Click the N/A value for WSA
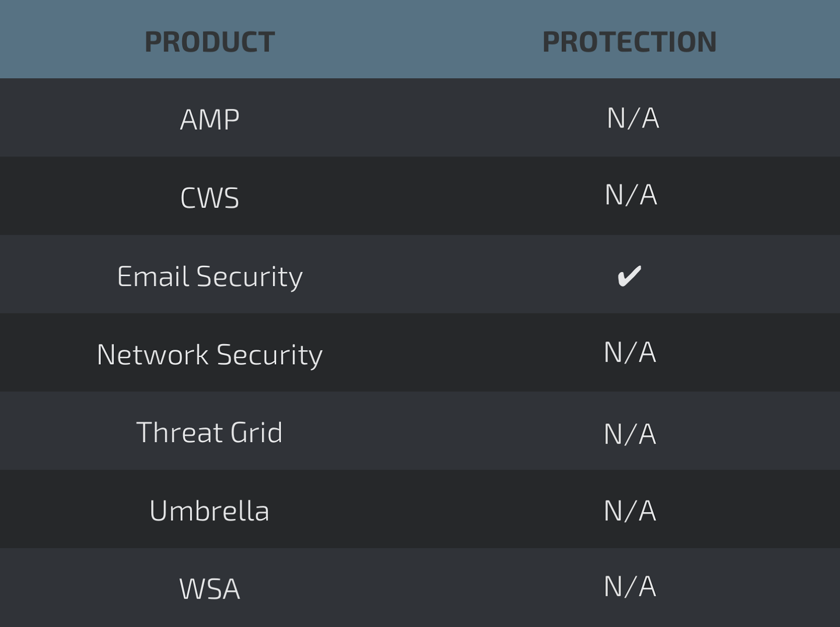The image size is (840, 627). click(x=629, y=587)
